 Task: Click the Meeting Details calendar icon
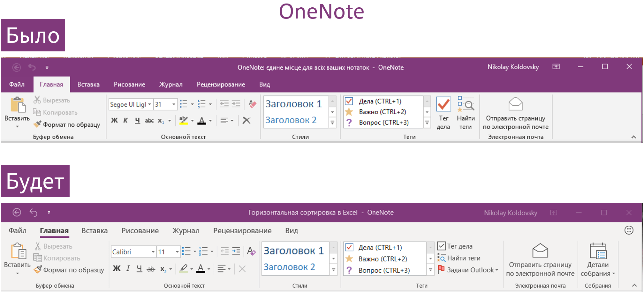point(598,251)
